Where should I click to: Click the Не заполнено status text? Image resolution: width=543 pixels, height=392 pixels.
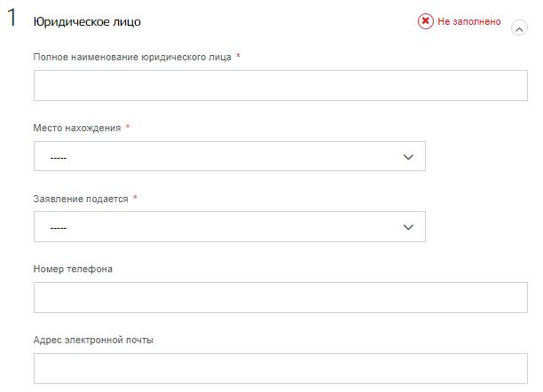[x=468, y=21]
